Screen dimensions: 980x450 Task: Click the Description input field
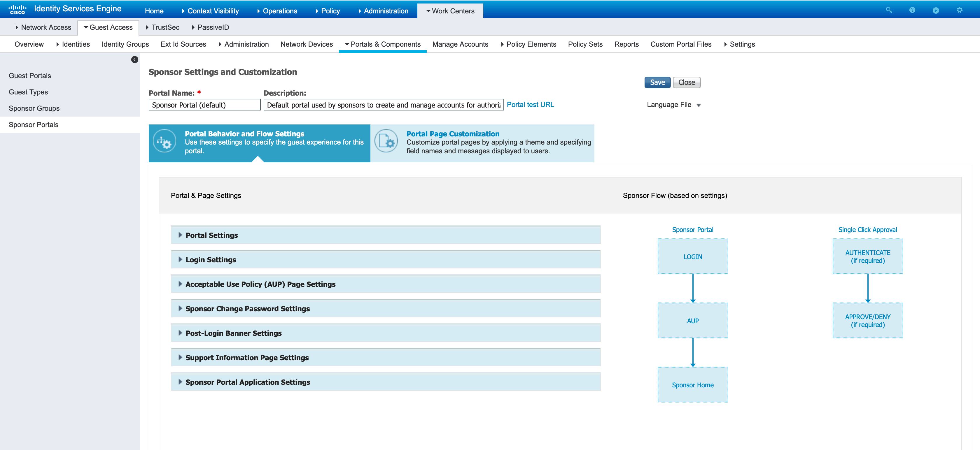tap(384, 105)
